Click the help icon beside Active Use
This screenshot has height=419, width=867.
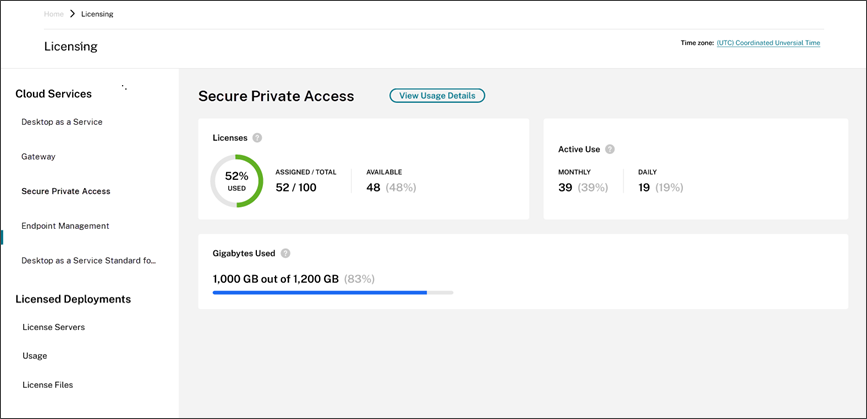coord(610,149)
